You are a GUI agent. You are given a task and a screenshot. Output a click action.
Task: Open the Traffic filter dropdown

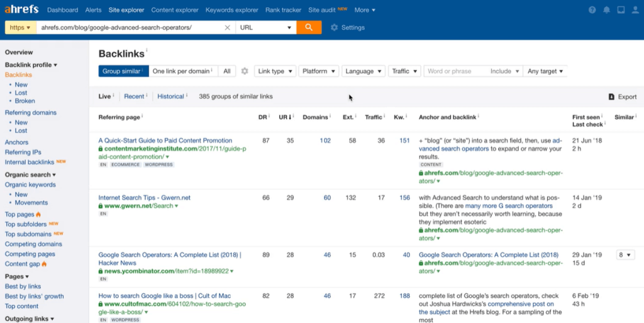tap(404, 71)
